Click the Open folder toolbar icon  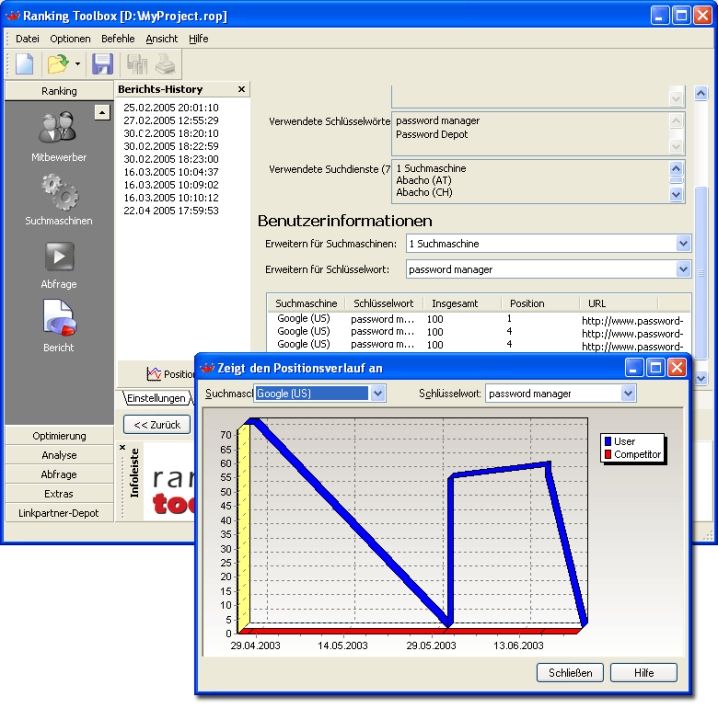point(58,65)
